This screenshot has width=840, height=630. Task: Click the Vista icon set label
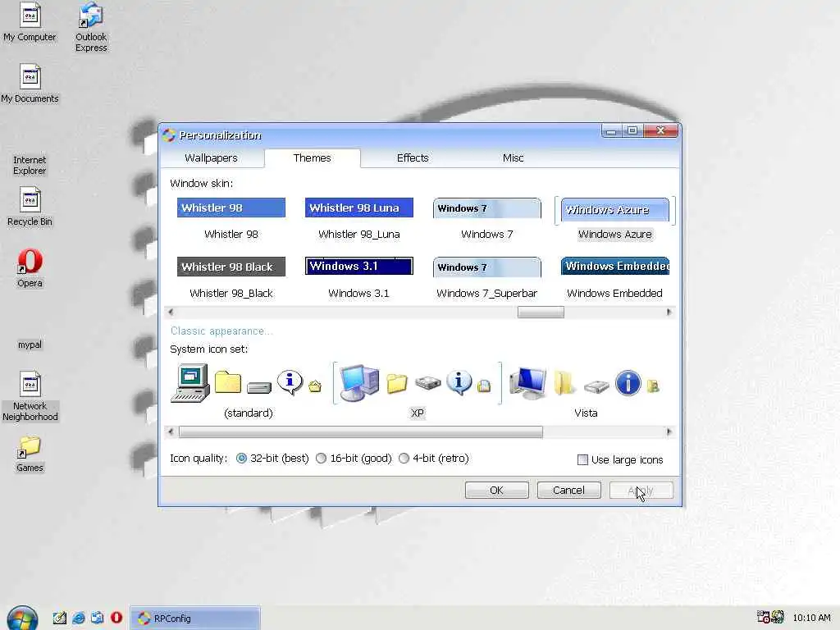586,413
